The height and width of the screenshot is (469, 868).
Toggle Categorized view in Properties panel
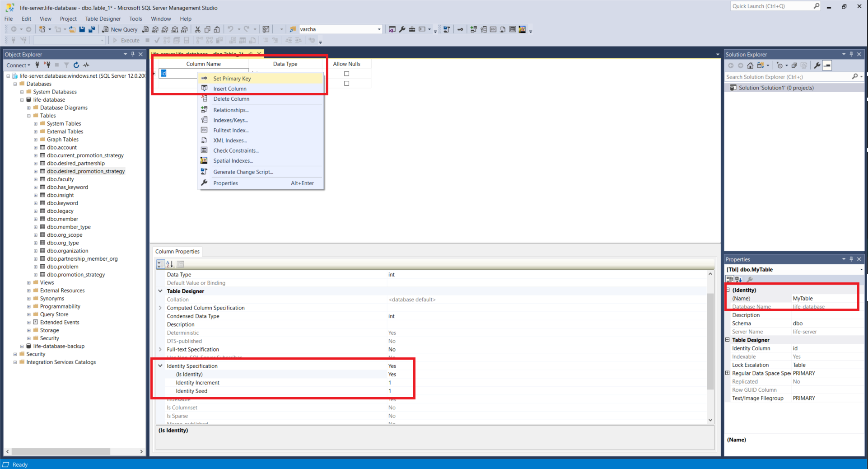coord(730,279)
